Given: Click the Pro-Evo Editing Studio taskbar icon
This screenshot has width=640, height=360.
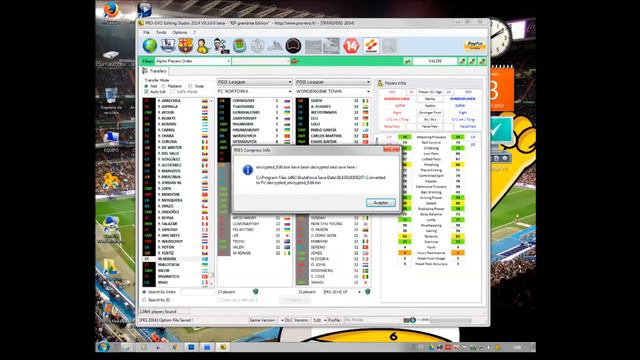Looking at the screenshot, I should pos(223,347).
